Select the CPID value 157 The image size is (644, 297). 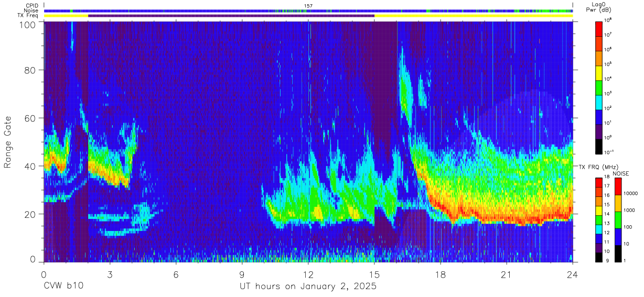point(308,5)
